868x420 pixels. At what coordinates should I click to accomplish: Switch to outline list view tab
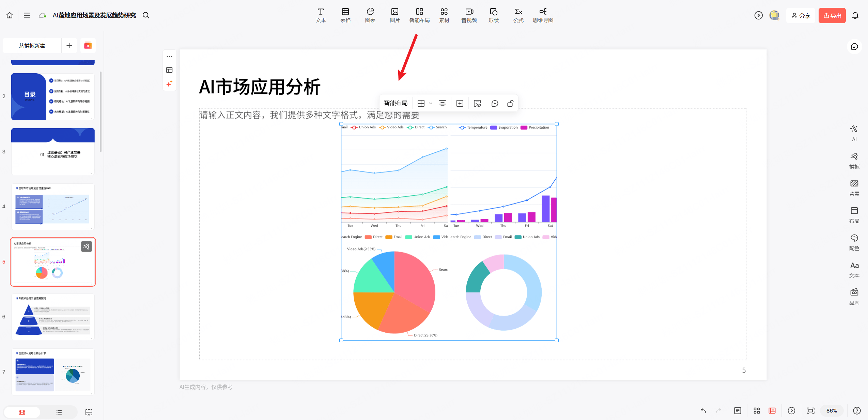point(59,412)
